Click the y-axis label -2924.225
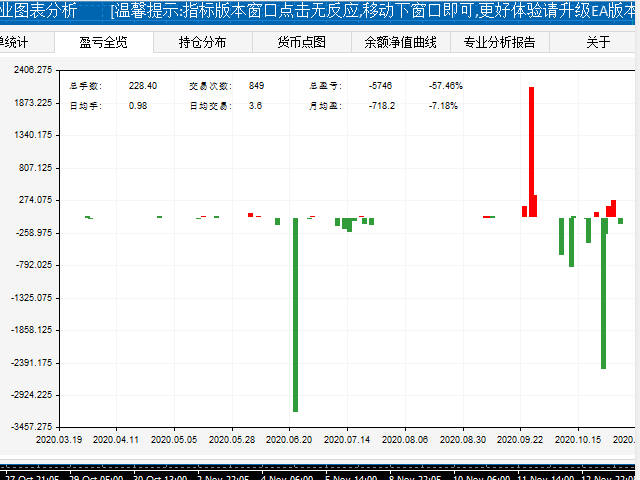Screen dimensions: 640x480 pyautogui.click(x=32, y=395)
